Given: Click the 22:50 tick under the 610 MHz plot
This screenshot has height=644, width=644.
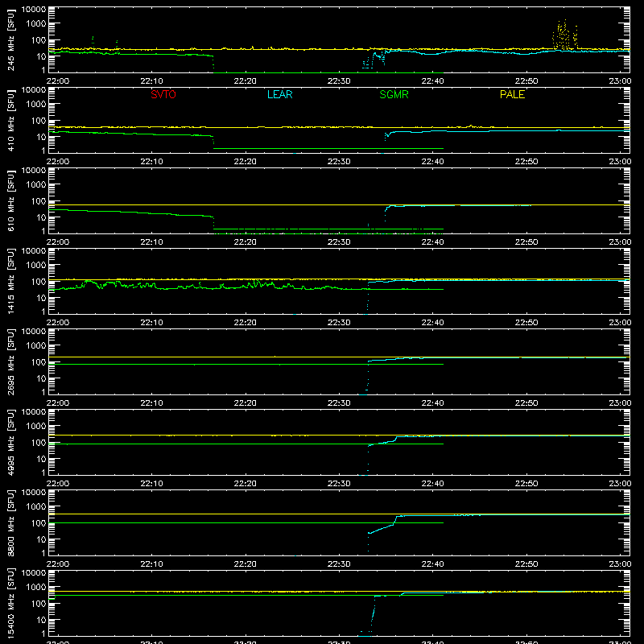Looking at the screenshot, I should 526,242.
